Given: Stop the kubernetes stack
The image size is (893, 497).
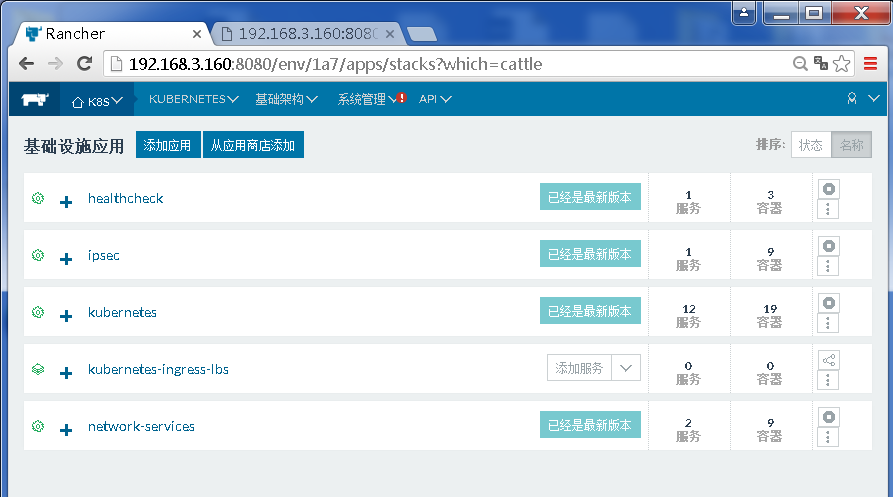Looking at the screenshot, I should pos(829,302).
